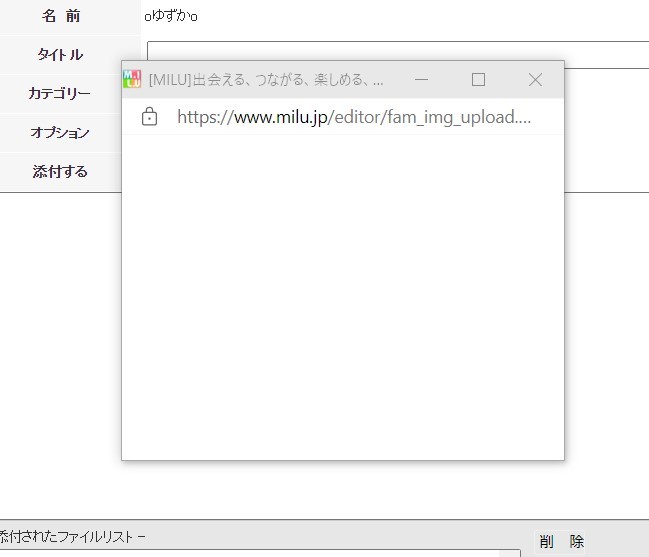The width and height of the screenshot is (649, 557).
Task: Click the 名前 row label
Action: [61, 16]
